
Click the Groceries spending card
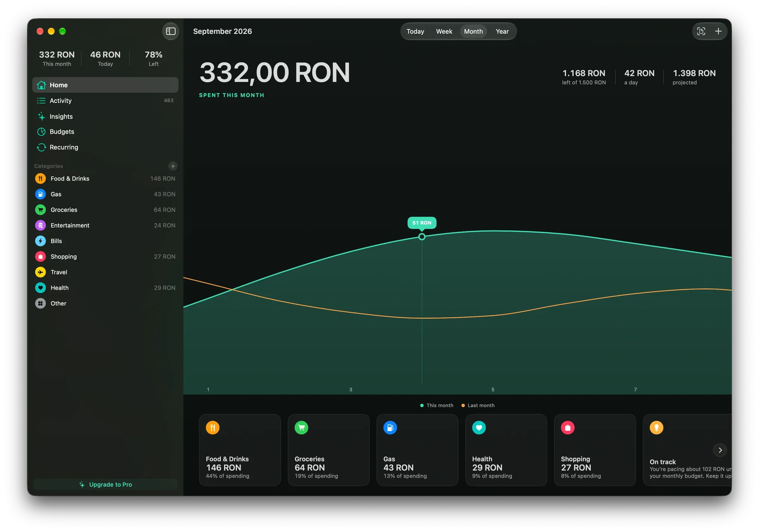(x=329, y=450)
